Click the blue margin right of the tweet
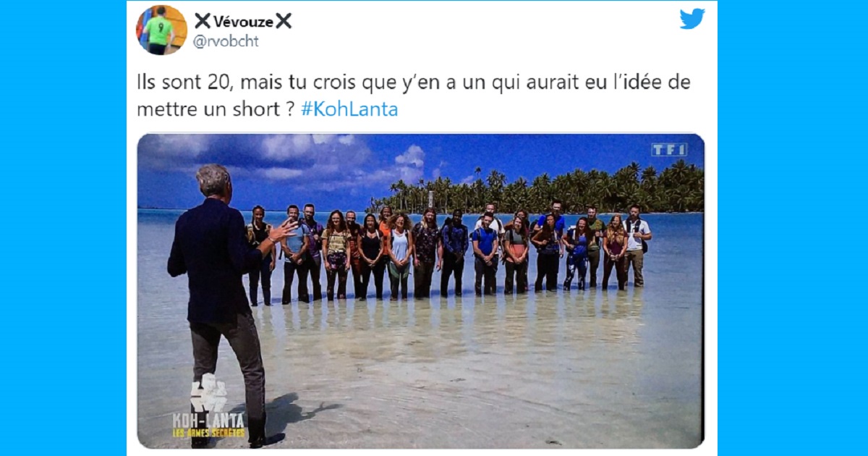 [792, 228]
